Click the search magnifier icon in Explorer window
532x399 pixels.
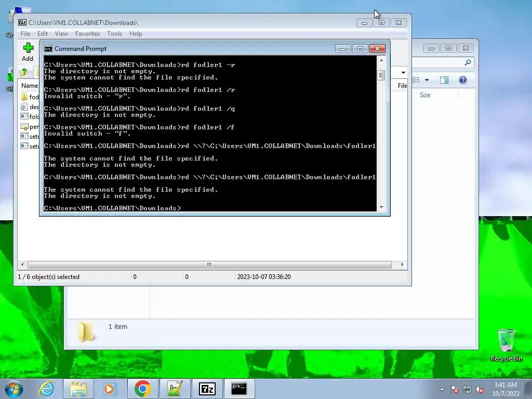tap(468, 62)
